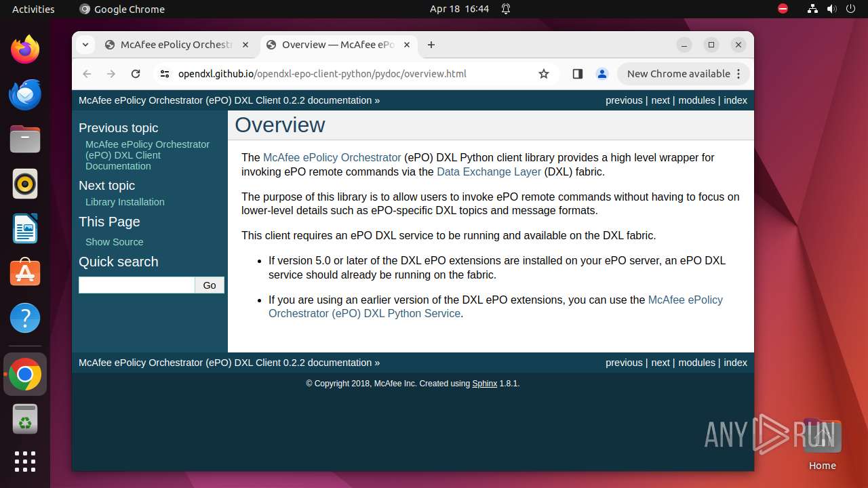The width and height of the screenshot is (868, 488).
Task: Click 'next' in top navigation bar
Action: (x=660, y=100)
